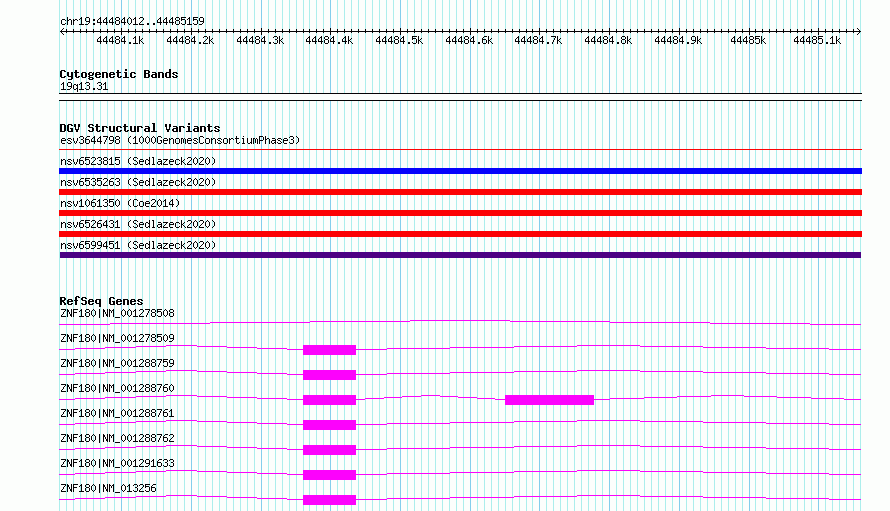Click the 44484.1k ruler tick label

tap(120, 40)
